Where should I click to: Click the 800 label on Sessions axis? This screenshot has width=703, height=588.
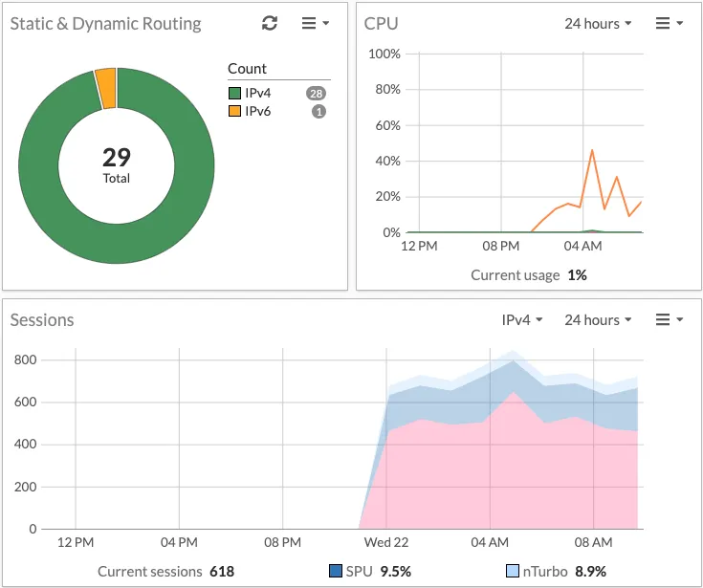pyautogui.click(x=25, y=359)
